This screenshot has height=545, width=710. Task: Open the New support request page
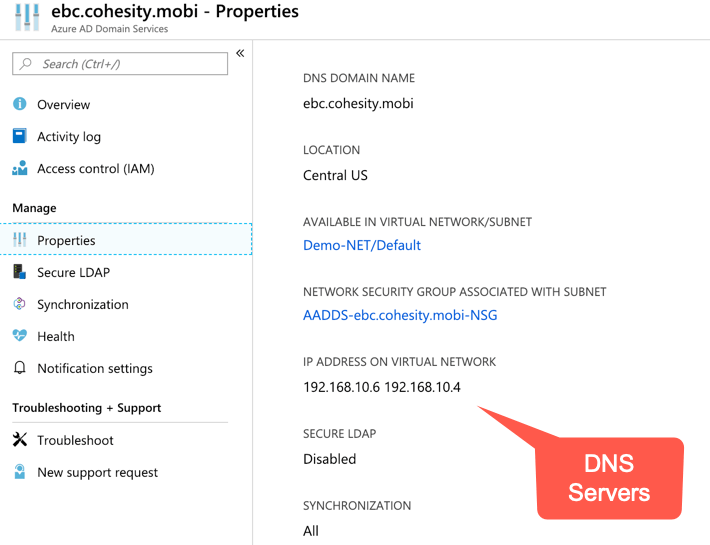pyautogui.click(x=97, y=473)
